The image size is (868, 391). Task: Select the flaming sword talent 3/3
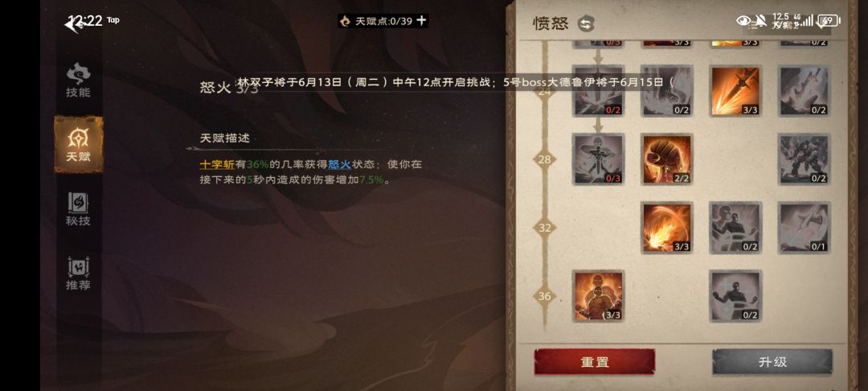pos(735,92)
